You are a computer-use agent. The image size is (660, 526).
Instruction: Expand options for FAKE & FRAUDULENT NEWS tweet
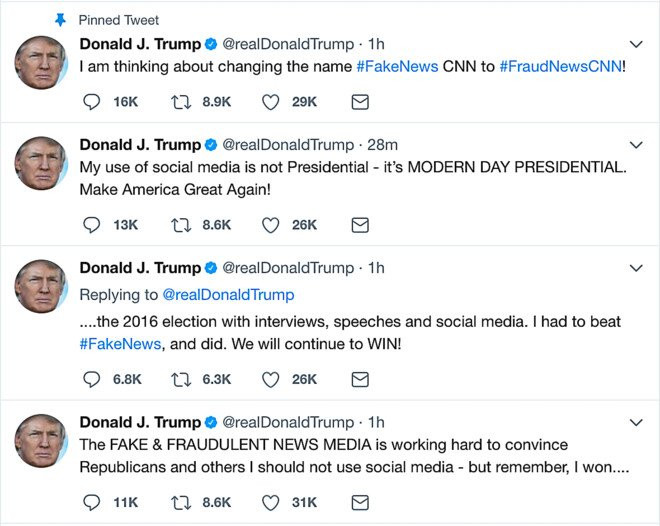click(x=636, y=422)
